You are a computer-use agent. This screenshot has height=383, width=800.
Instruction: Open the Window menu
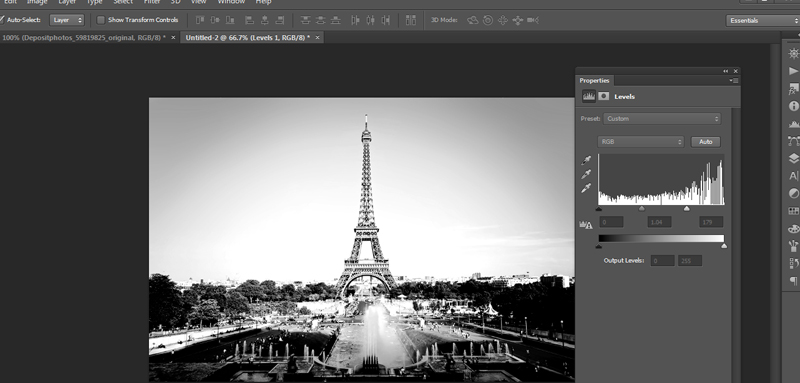click(231, 2)
